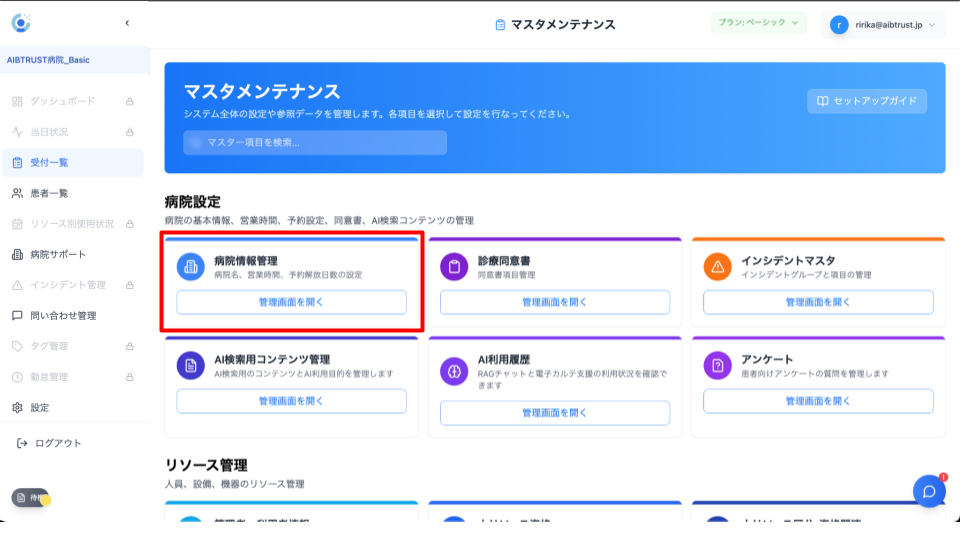Open 設定 from the sidebar

[x=39, y=407]
